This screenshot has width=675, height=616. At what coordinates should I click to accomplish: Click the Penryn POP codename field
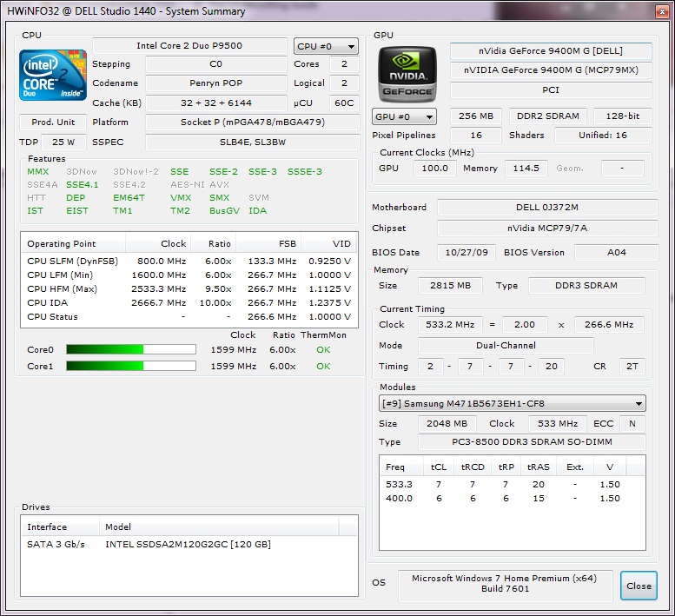pyautogui.click(x=216, y=83)
